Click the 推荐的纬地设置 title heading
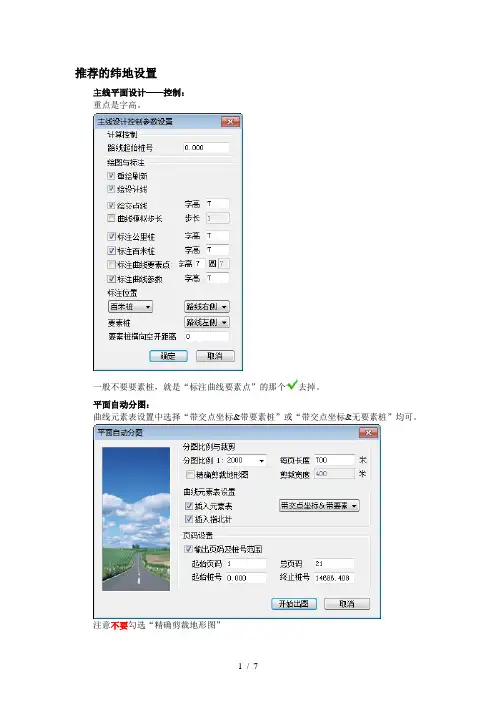This screenshot has height=702, width=496. tap(116, 73)
